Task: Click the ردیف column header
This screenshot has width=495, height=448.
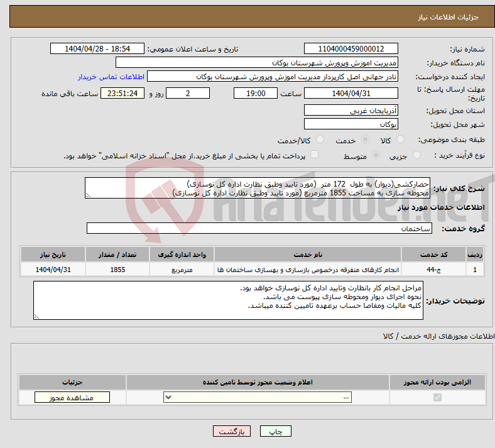Action: (475, 254)
